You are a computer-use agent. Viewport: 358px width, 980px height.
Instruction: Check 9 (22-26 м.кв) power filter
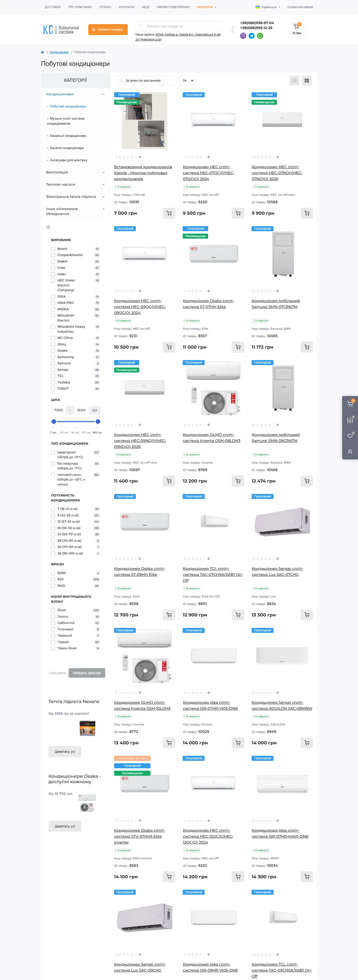click(53, 515)
